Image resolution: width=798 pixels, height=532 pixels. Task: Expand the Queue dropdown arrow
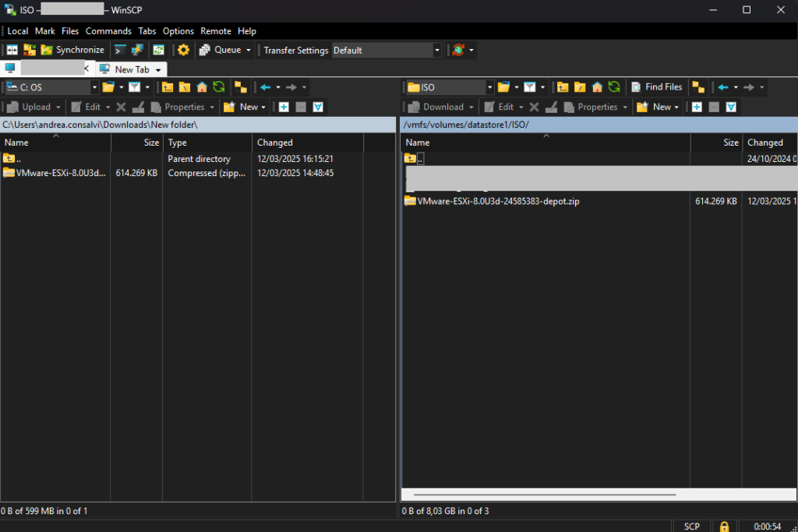249,50
